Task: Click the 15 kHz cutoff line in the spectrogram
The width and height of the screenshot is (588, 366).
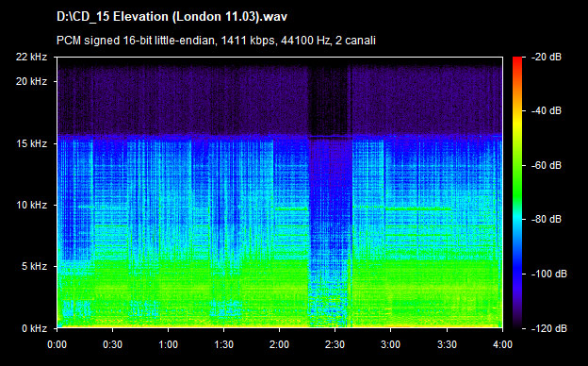Action: tap(280, 136)
